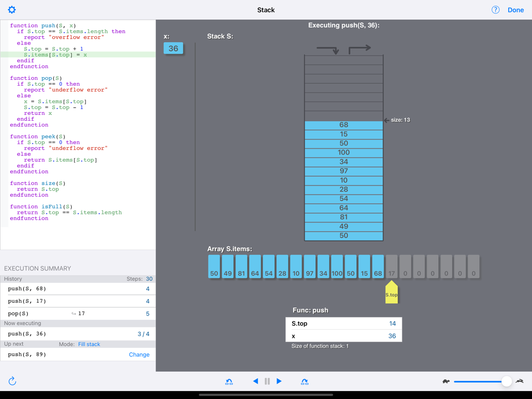The width and height of the screenshot is (532, 399).
Task: Open the Fill stack mode selector
Action: tap(89, 344)
